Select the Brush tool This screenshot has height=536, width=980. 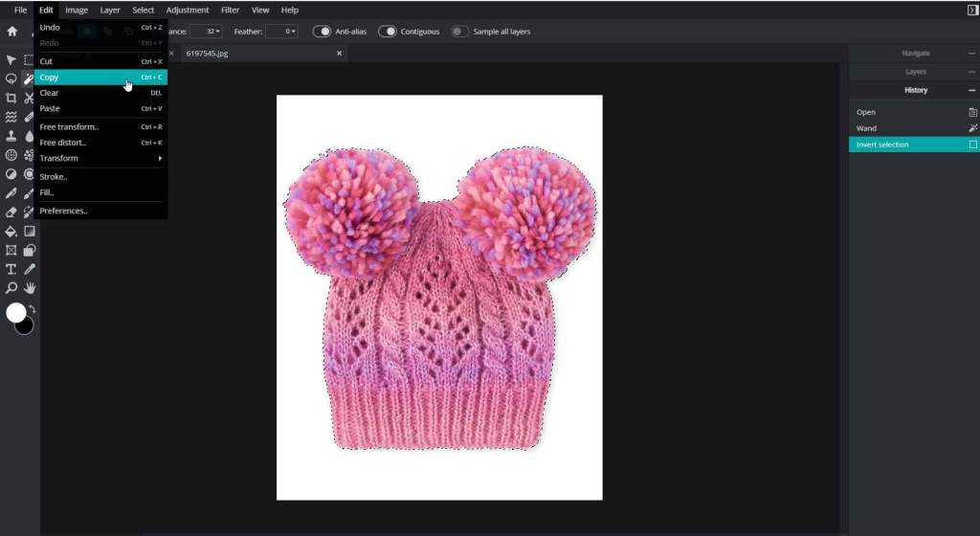tap(29, 193)
